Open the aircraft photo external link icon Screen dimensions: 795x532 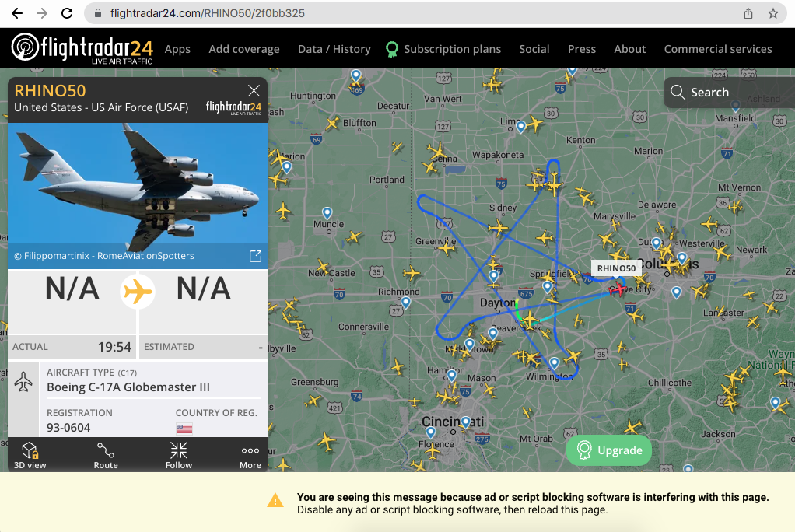point(255,256)
